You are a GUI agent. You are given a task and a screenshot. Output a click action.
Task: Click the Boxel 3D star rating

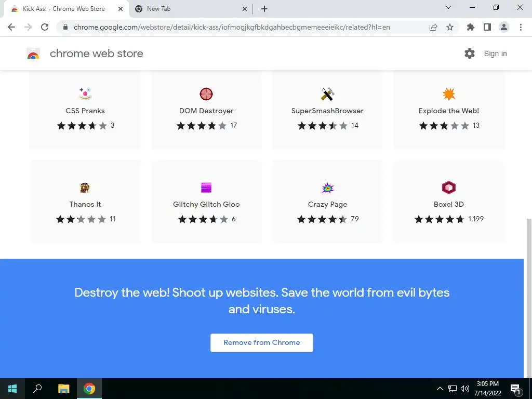(x=440, y=219)
